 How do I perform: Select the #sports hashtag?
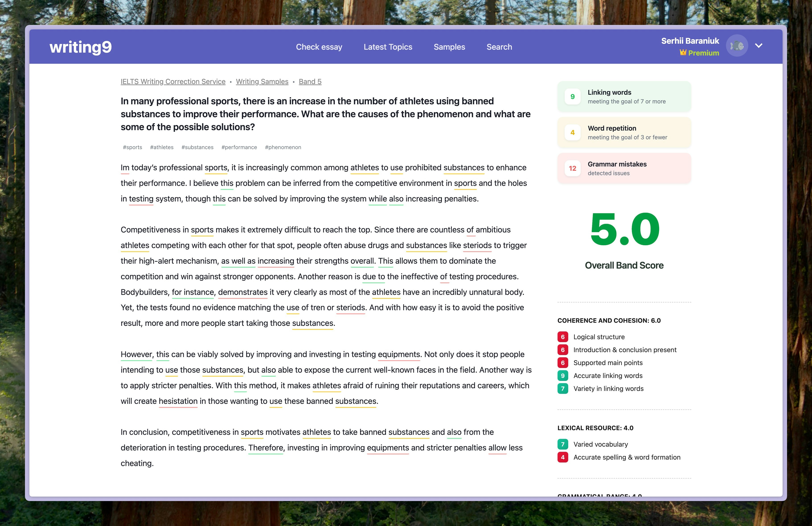click(132, 148)
